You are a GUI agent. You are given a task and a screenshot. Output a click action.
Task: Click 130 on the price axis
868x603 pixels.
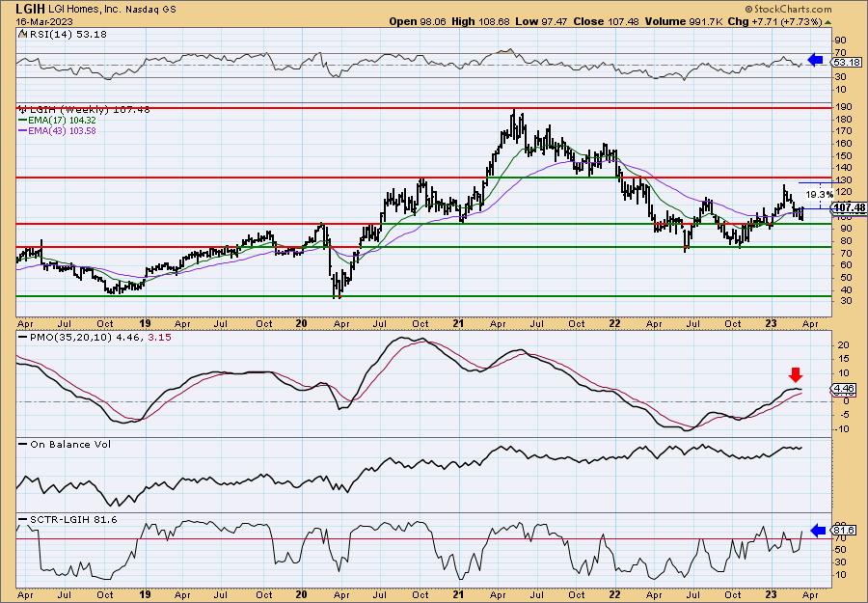(843, 180)
